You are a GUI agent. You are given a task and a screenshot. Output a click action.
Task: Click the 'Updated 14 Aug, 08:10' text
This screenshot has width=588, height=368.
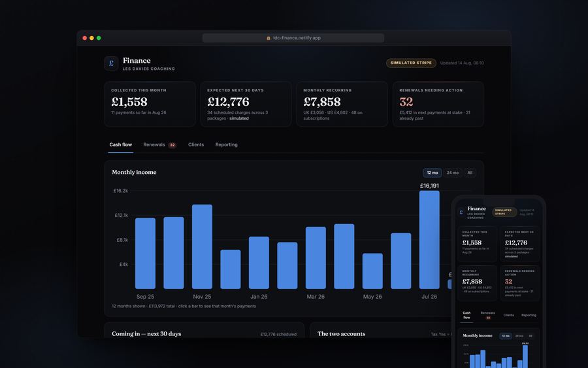(462, 63)
